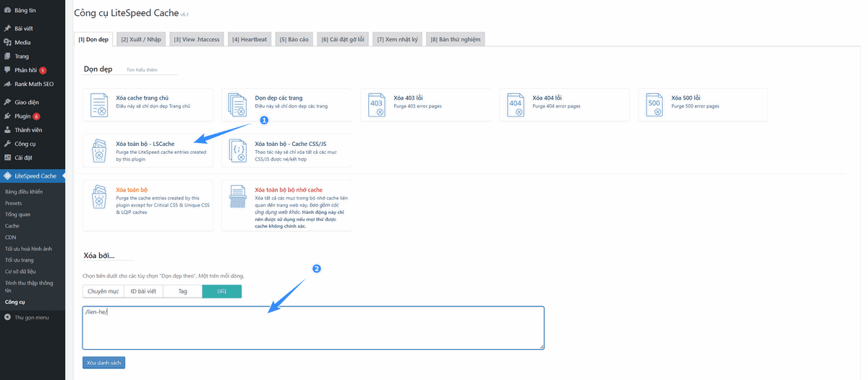This screenshot has height=380, width=868.
Task: Click the Xóa danh sách button
Action: tap(104, 362)
